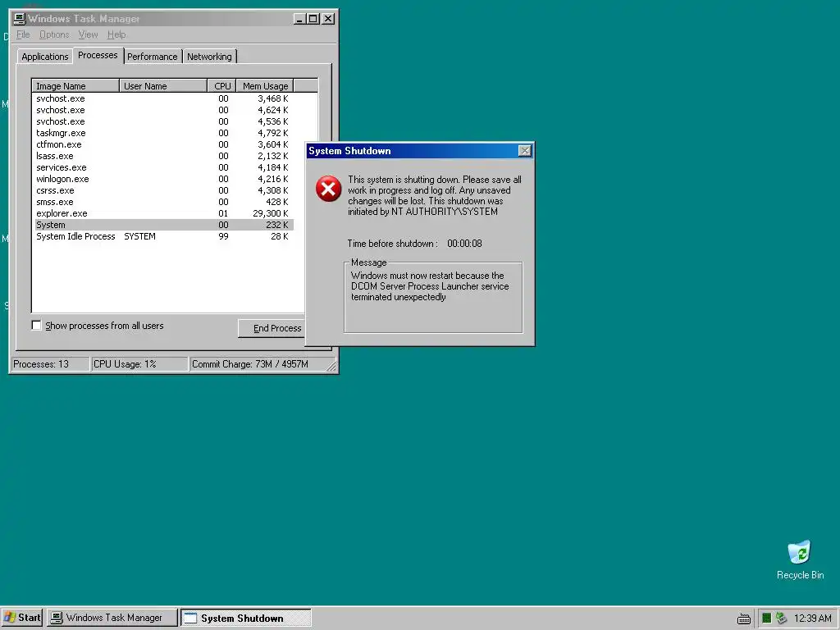
Task: Switch to Windows Task Manager taskbar button
Action: coord(112,618)
